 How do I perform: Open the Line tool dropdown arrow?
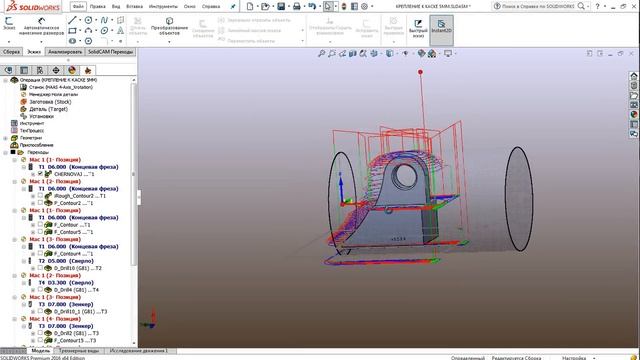tap(80, 20)
